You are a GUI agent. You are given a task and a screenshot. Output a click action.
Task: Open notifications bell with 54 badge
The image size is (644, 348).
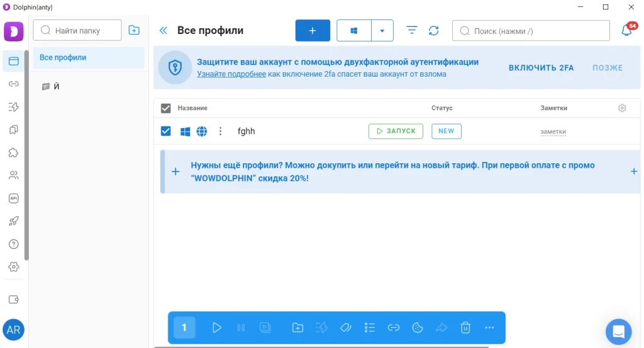(627, 30)
